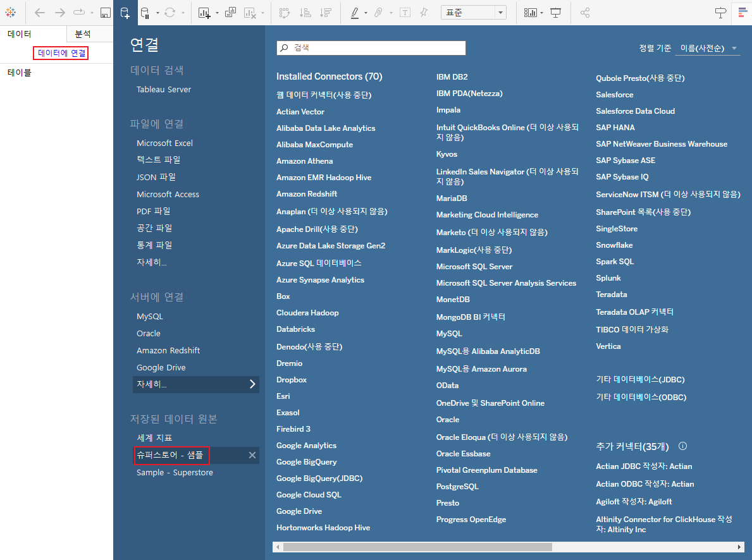752x560 pixels.
Task: Click the highlight pen icon
Action: 355,13
